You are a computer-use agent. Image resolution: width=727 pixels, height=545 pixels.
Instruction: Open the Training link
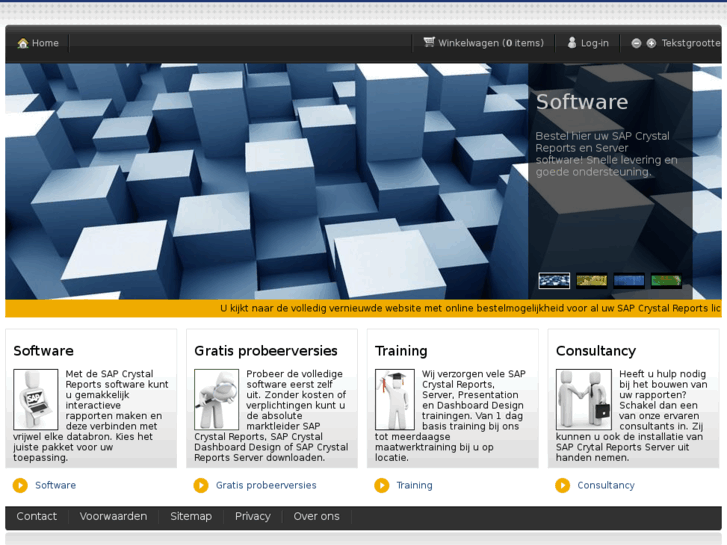[415, 485]
